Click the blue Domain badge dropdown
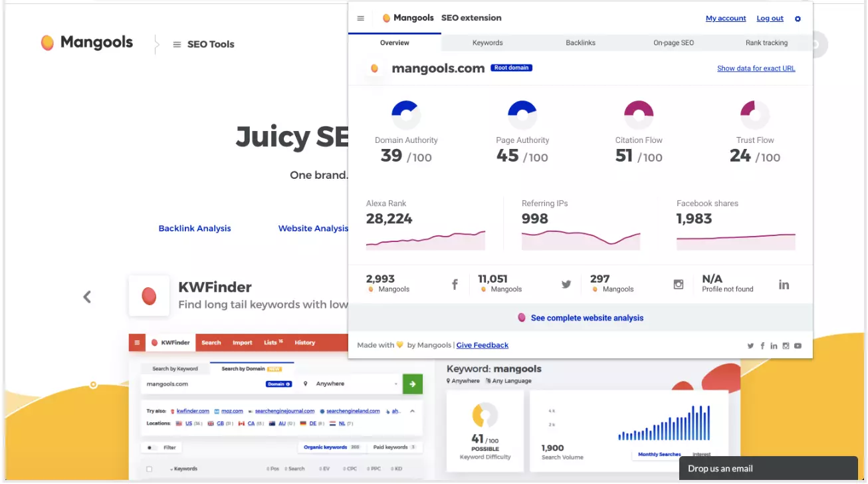The height and width of the screenshot is (484, 868). [278, 384]
